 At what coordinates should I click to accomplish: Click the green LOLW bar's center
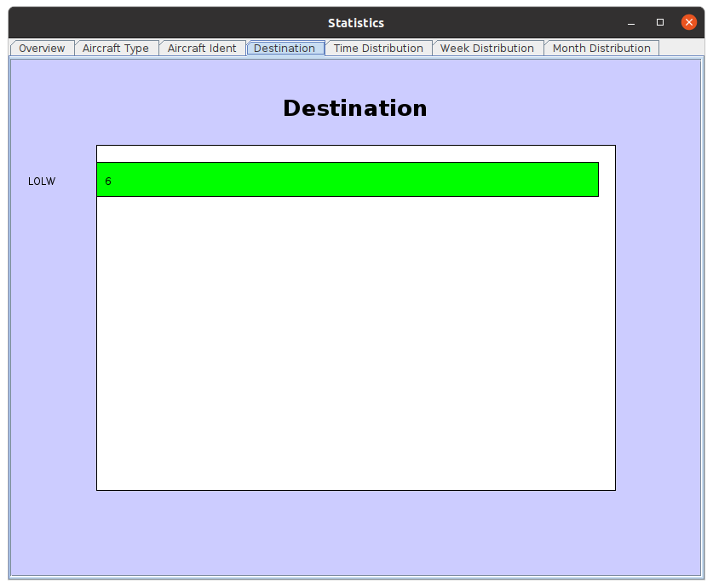pyautogui.click(x=348, y=180)
